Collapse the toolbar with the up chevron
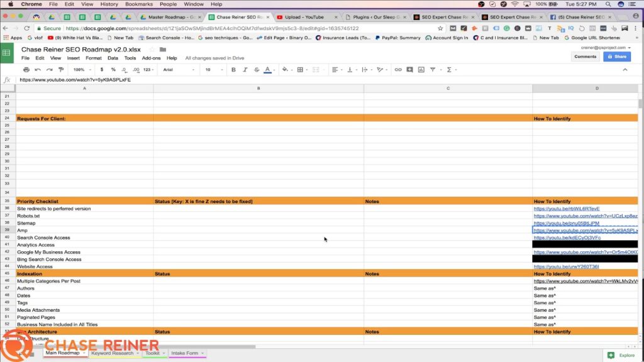 pos(625,70)
